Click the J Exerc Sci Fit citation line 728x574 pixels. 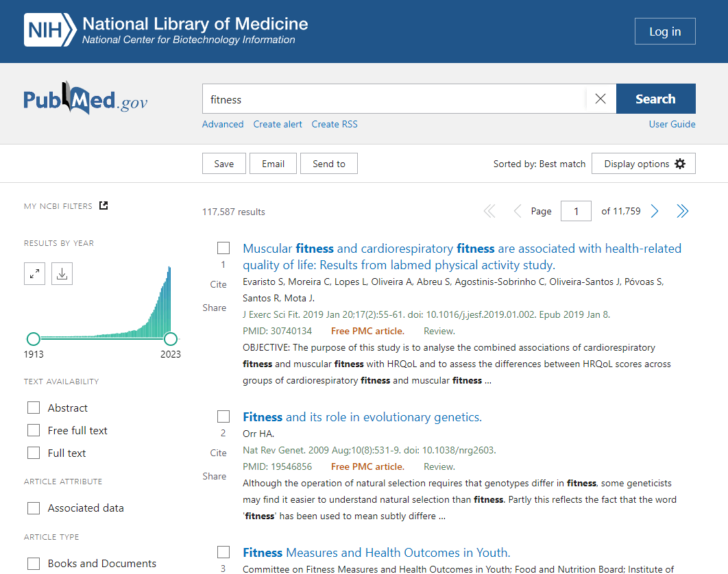[x=426, y=314]
